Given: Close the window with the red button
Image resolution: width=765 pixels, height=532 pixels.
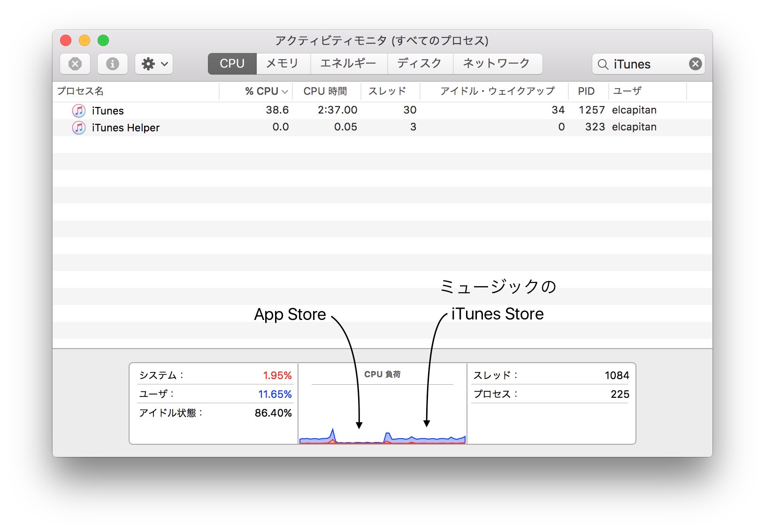Looking at the screenshot, I should tap(66, 40).
